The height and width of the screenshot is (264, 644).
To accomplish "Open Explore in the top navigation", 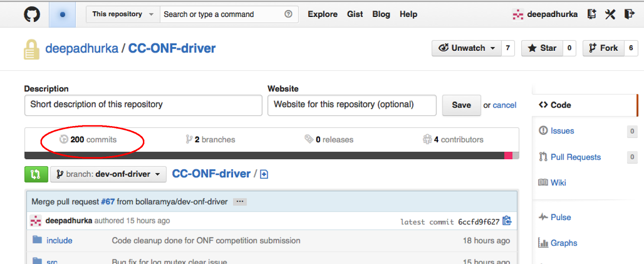I will point(322,14).
